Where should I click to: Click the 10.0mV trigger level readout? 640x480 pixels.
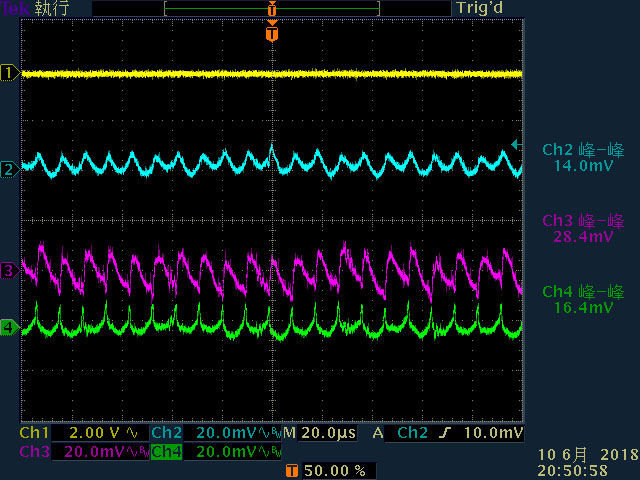(493, 433)
